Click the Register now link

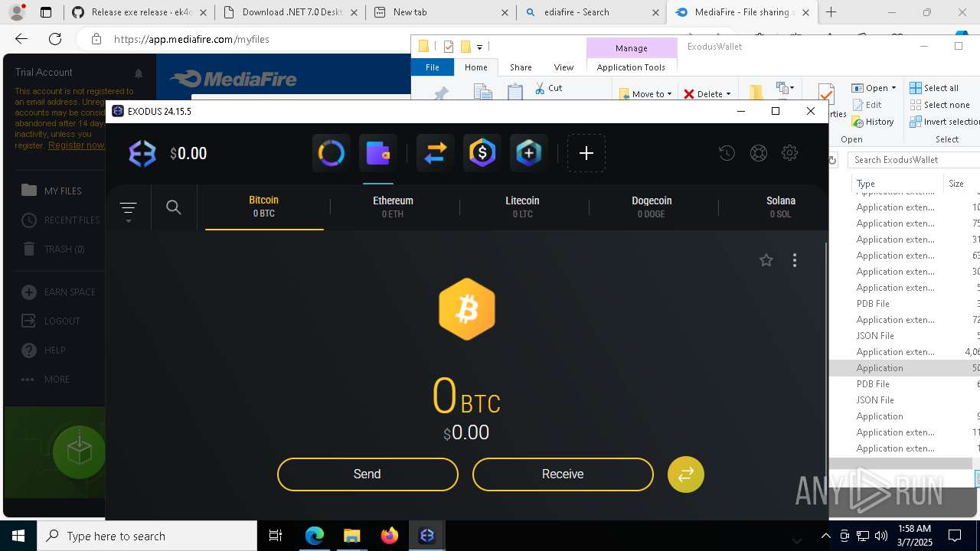click(77, 145)
